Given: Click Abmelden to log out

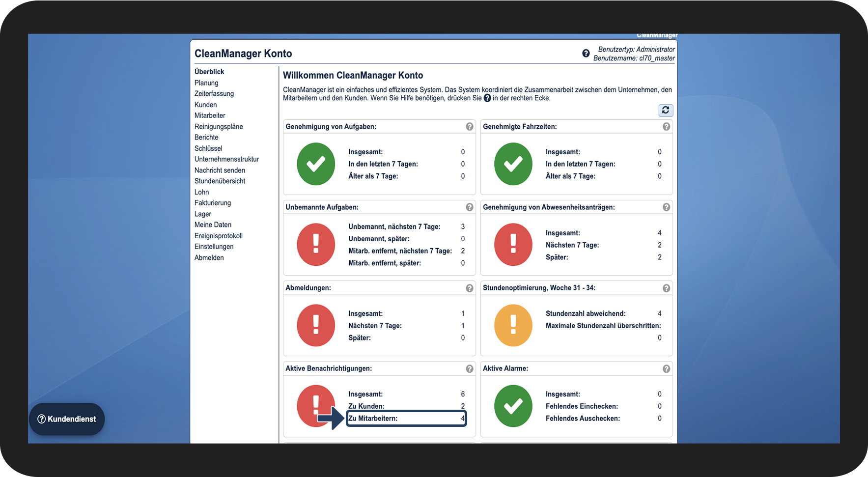Looking at the screenshot, I should [x=209, y=258].
